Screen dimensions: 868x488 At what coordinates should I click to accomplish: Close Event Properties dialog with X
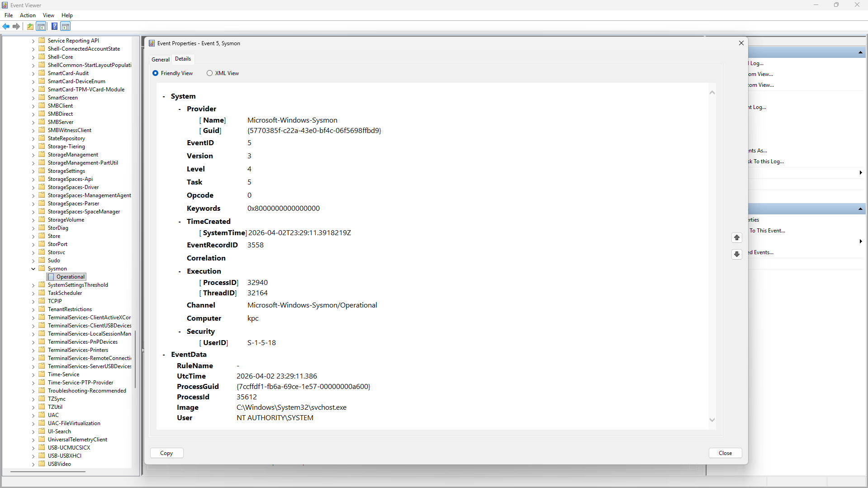741,43
